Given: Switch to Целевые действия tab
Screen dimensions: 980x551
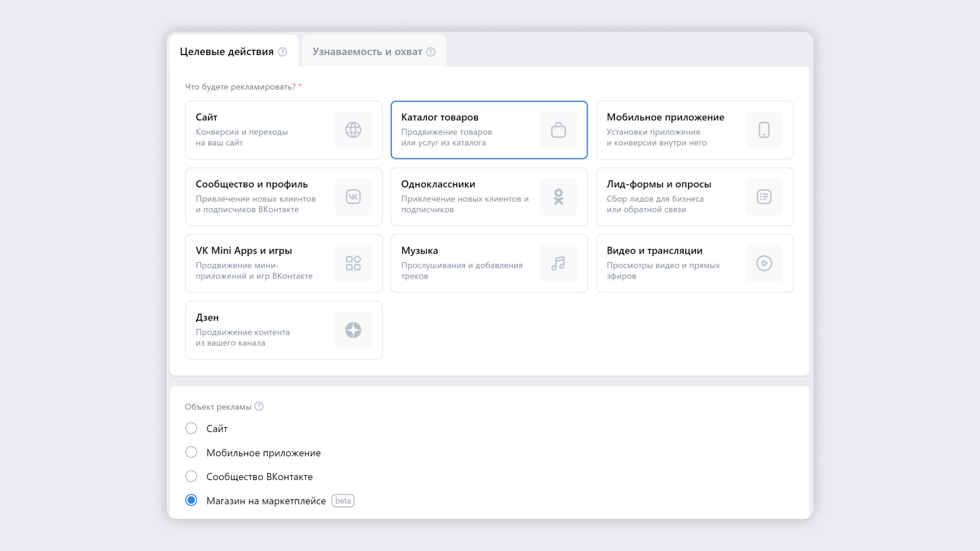Looking at the screenshot, I should coord(234,51).
